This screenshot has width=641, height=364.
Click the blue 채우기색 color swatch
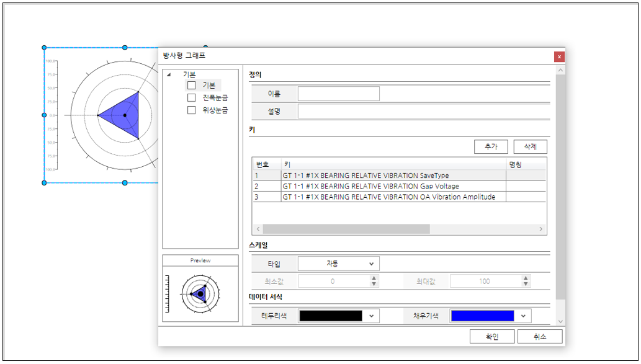click(x=482, y=316)
